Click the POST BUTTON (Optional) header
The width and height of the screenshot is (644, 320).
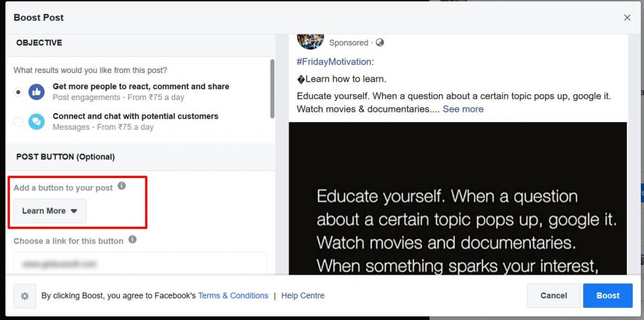point(65,157)
